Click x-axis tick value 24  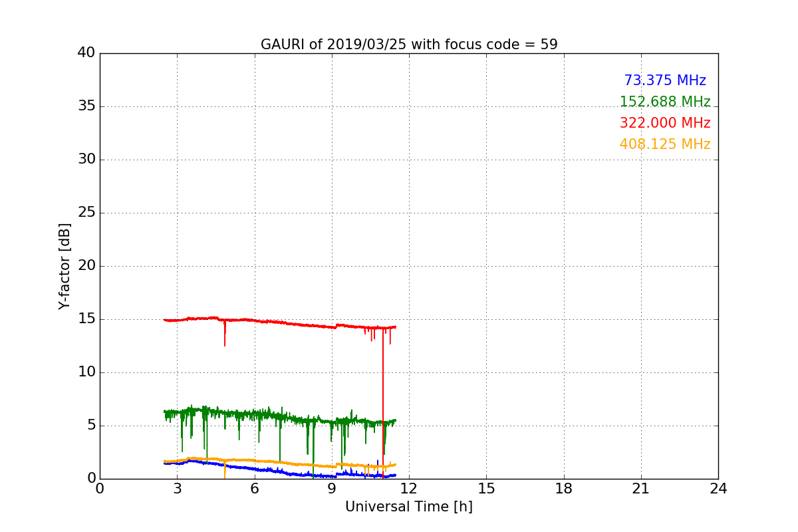click(x=718, y=489)
